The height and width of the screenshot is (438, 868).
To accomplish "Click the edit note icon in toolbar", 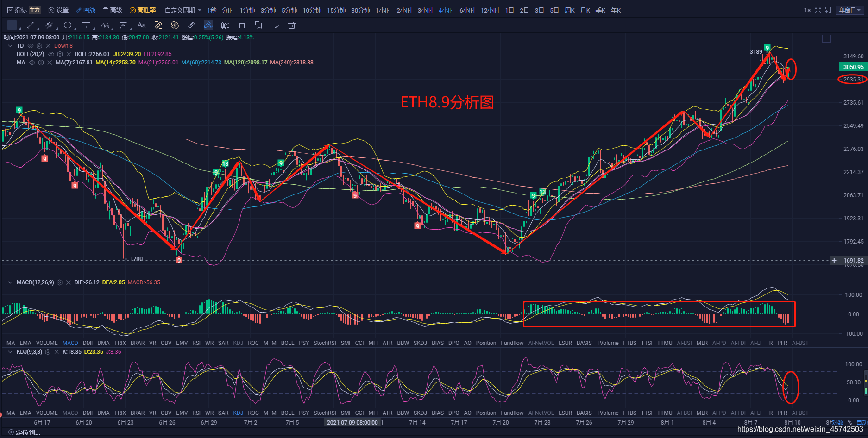I will click(275, 25).
